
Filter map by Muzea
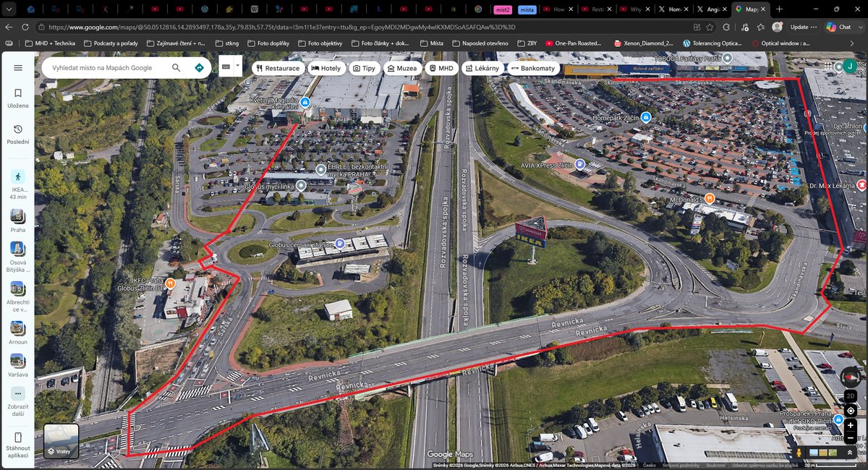(x=402, y=68)
